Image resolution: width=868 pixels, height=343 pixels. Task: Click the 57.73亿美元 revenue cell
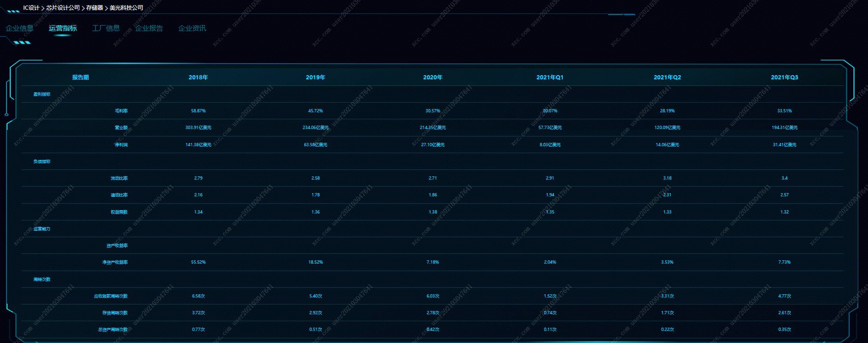[x=550, y=128]
